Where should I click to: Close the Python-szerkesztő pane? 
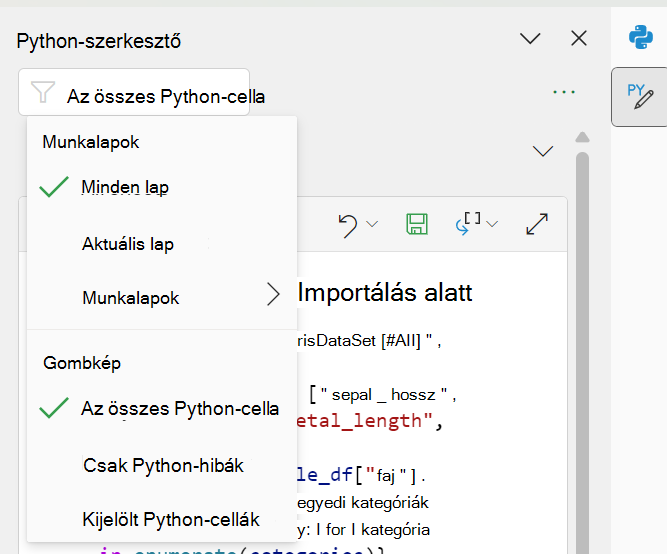point(579,38)
